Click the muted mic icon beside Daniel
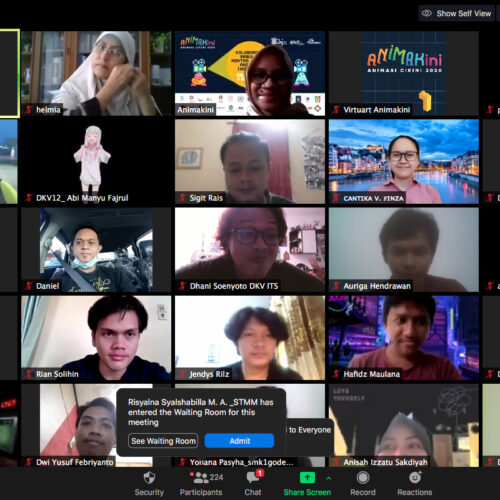The height and width of the screenshot is (500, 500). pos(29,286)
